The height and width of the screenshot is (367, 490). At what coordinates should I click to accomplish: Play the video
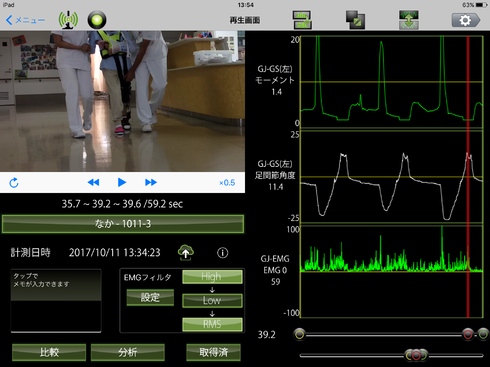122,182
